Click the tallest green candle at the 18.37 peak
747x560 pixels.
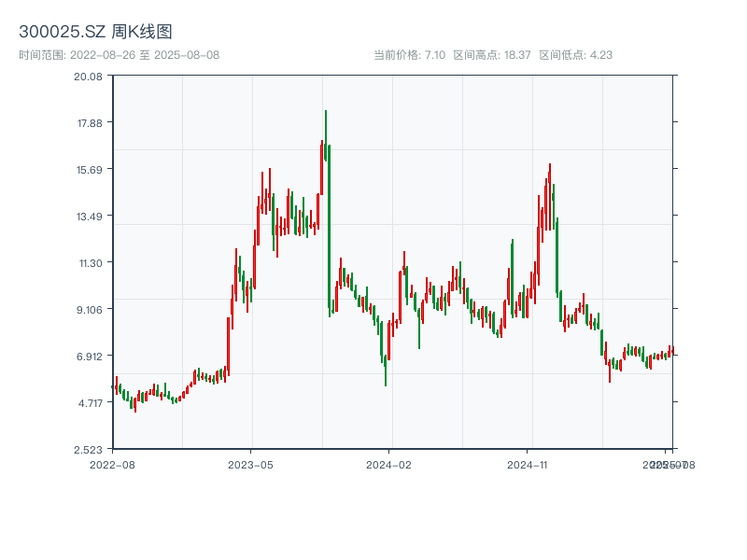coord(326,135)
